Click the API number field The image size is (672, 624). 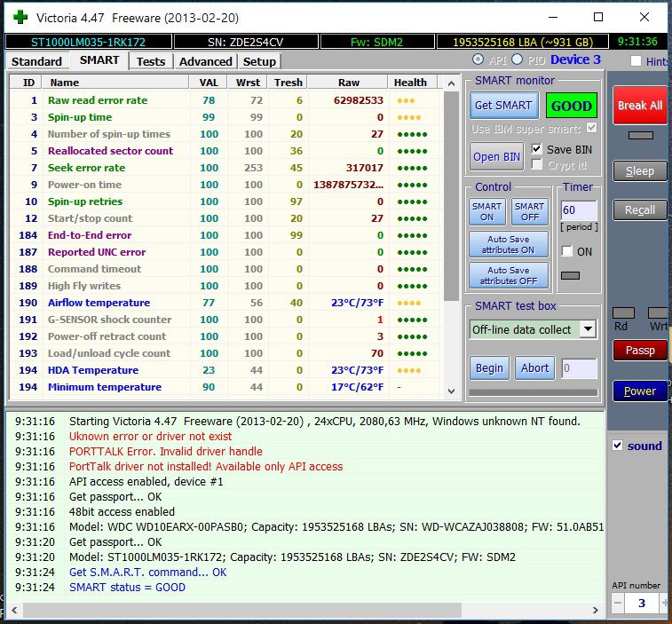click(x=642, y=604)
